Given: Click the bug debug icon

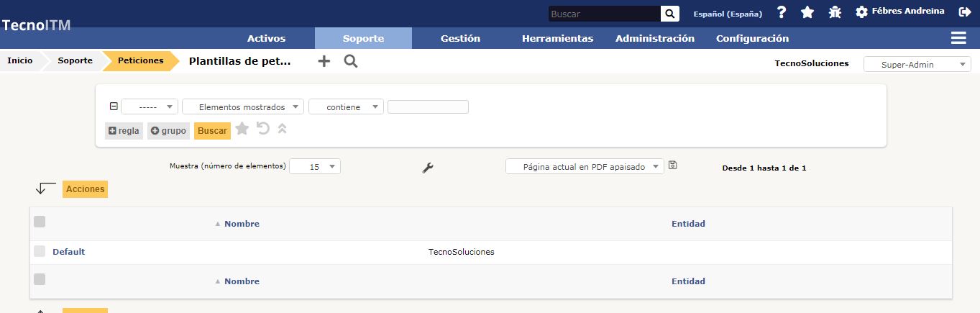Looking at the screenshot, I should pyautogui.click(x=834, y=12).
